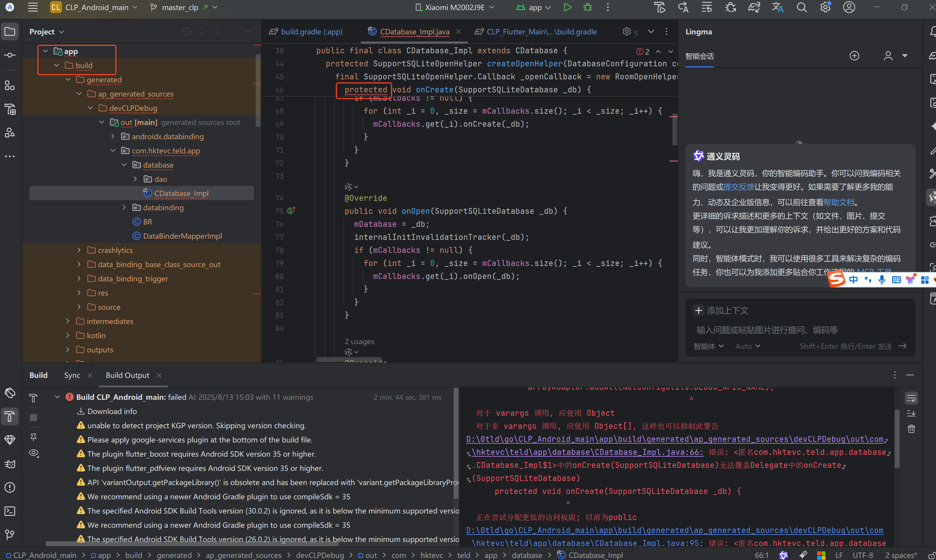Click 添加上下文 add context button
Image resolution: width=936 pixels, height=560 pixels.
721,311
